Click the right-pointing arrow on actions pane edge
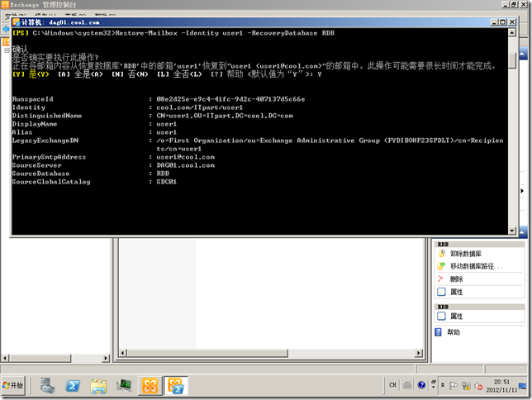The width and height of the screenshot is (532, 400). click(522, 191)
